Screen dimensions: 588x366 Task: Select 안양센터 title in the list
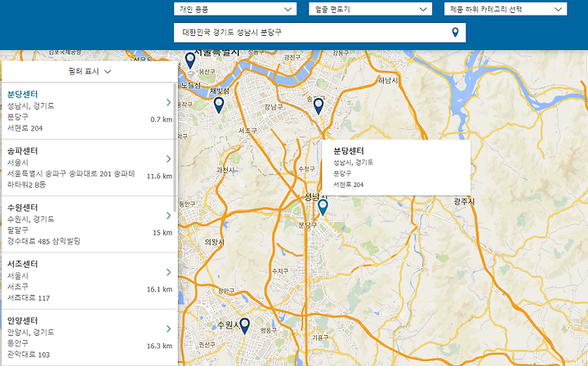23,320
